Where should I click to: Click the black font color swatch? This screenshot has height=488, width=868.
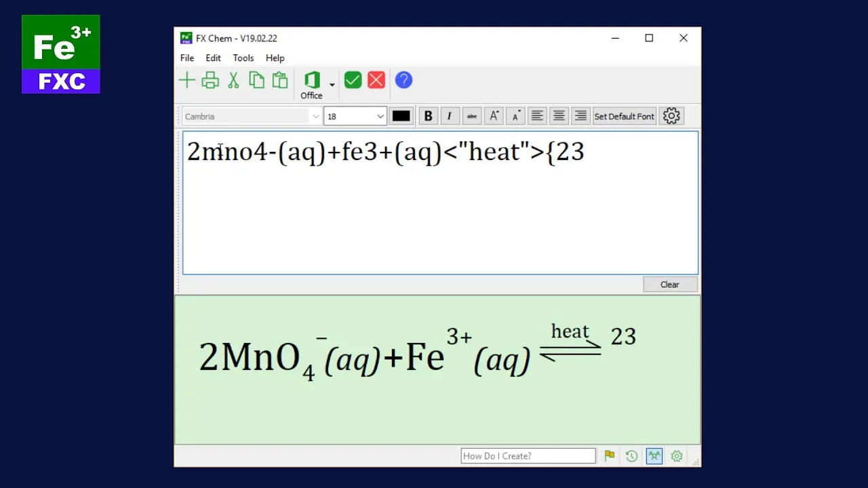tap(401, 116)
